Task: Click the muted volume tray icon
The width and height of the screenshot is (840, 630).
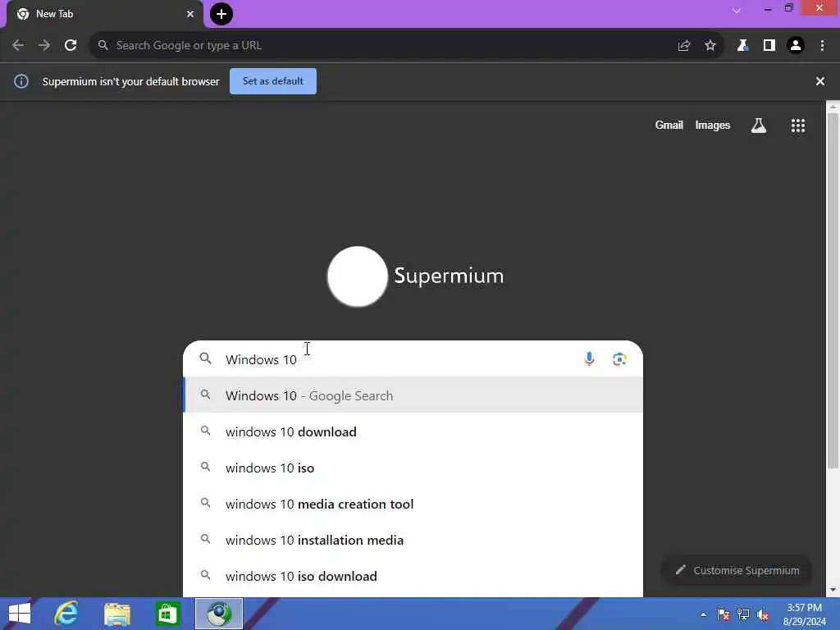Action: point(763,614)
